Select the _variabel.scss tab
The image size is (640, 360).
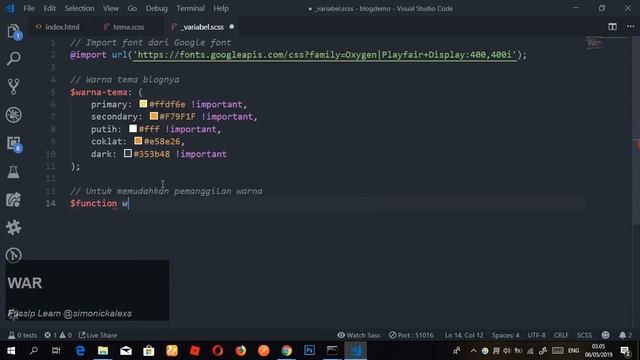(203, 27)
